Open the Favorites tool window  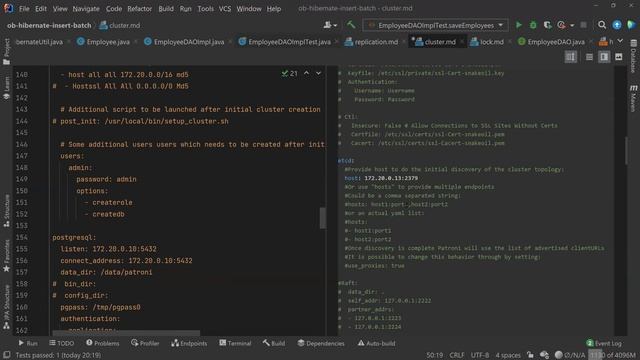(x=7, y=256)
